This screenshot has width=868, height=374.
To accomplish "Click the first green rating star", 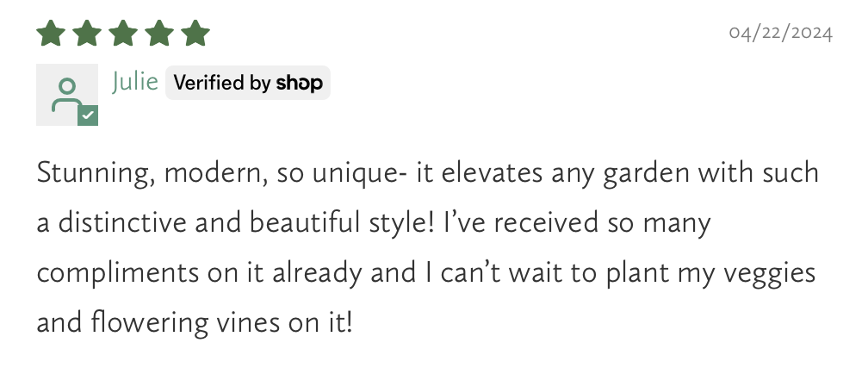I will point(51,34).
